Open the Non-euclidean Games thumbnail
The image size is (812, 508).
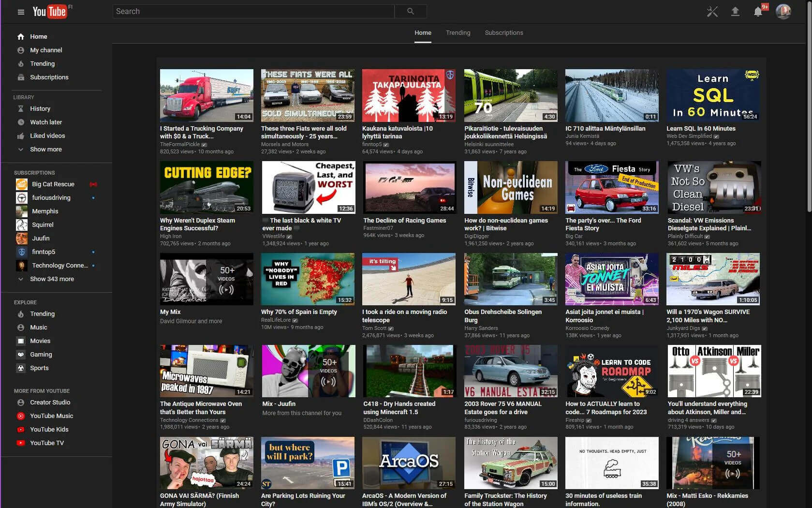511,187
